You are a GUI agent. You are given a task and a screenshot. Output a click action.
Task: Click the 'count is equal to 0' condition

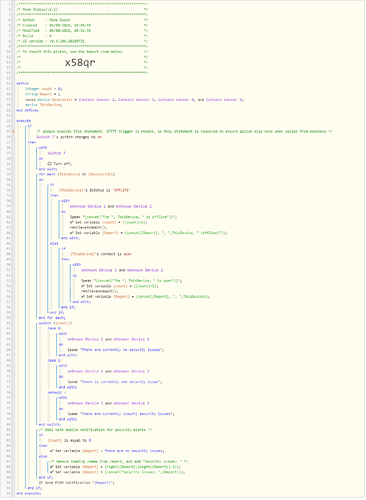click(69, 440)
